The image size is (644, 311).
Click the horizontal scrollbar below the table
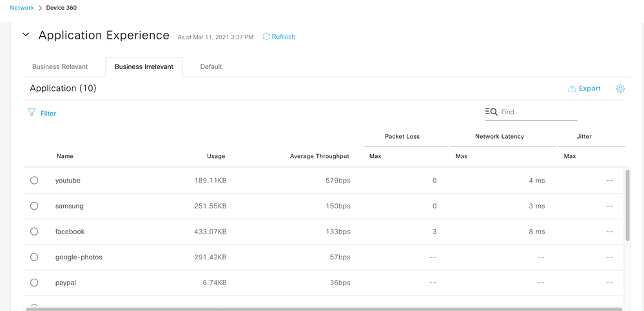point(324,309)
